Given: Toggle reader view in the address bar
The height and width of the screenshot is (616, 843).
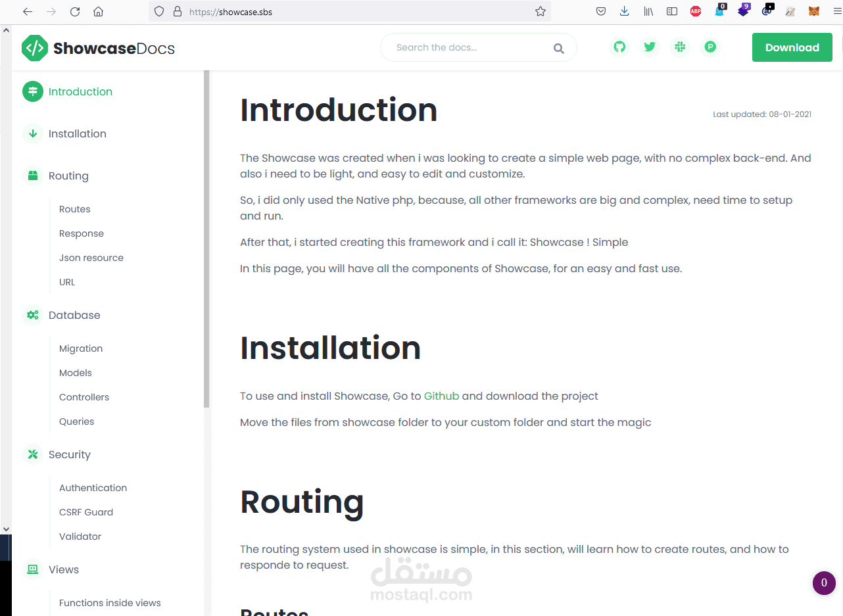Looking at the screenshot, I should [x=671, y=11].
